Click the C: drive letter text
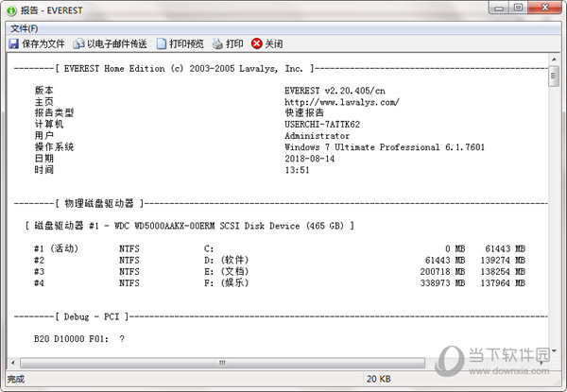The image size is (567, 392). click(x=209, y=248)
